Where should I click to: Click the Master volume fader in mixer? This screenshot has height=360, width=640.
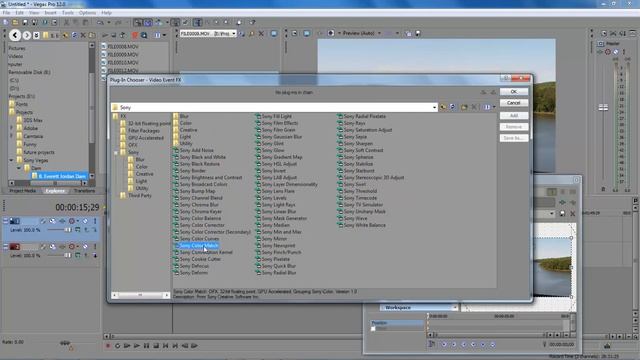603,107
